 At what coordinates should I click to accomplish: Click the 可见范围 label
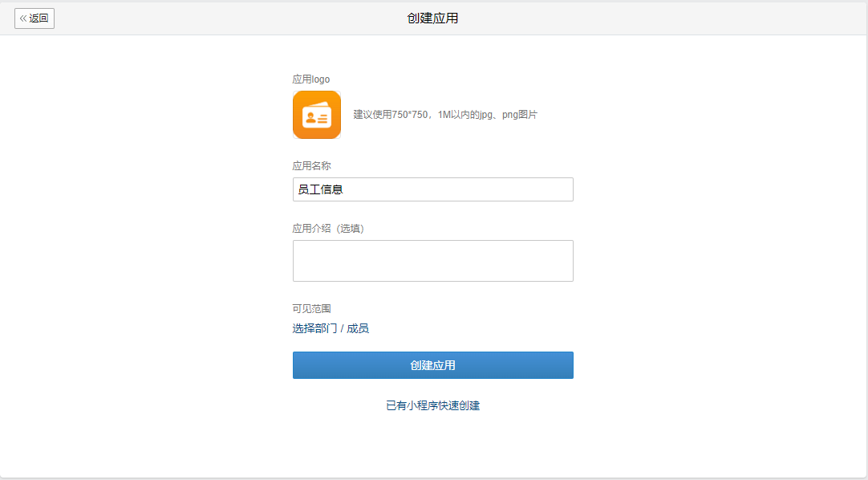tap(311, 308)
